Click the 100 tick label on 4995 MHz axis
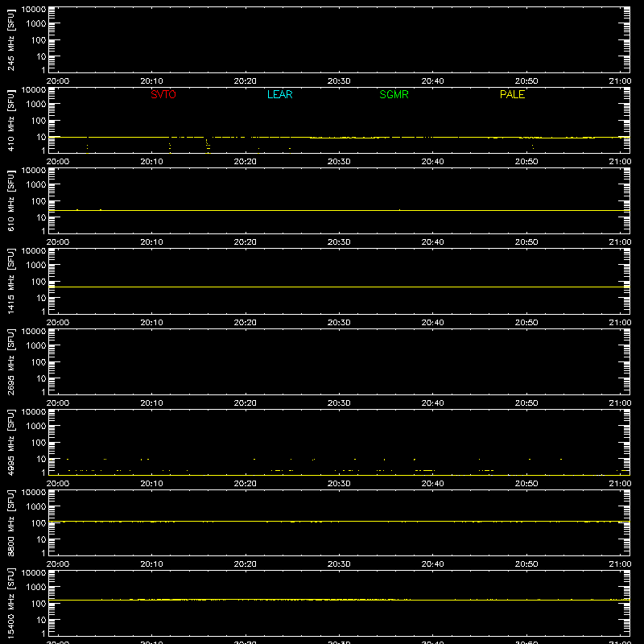The height and width of the screenshot is (644, 644). [39, 442]
